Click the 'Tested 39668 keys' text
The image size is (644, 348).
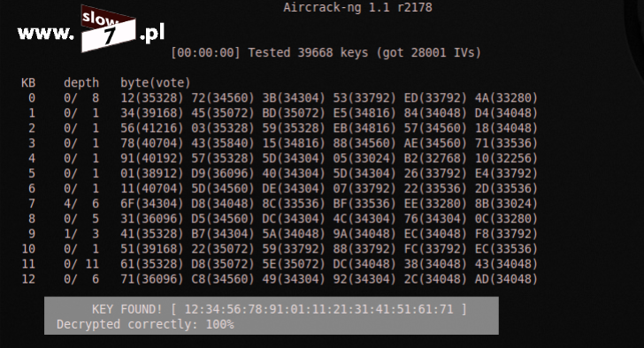pyautogui.click(x=308, y=52)
